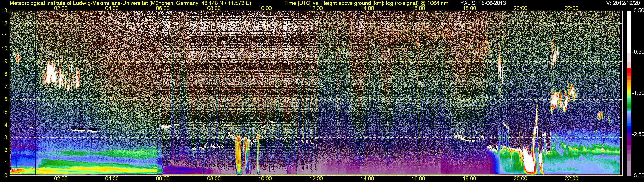Click the 16:00 label on top time axis

(x=418, y=8)
